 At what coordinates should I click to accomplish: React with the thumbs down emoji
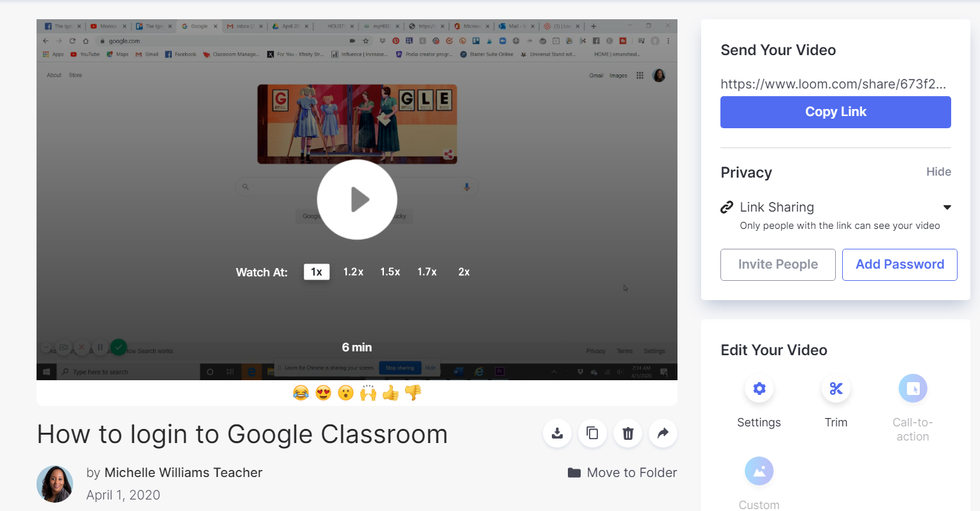coord(413,392)
